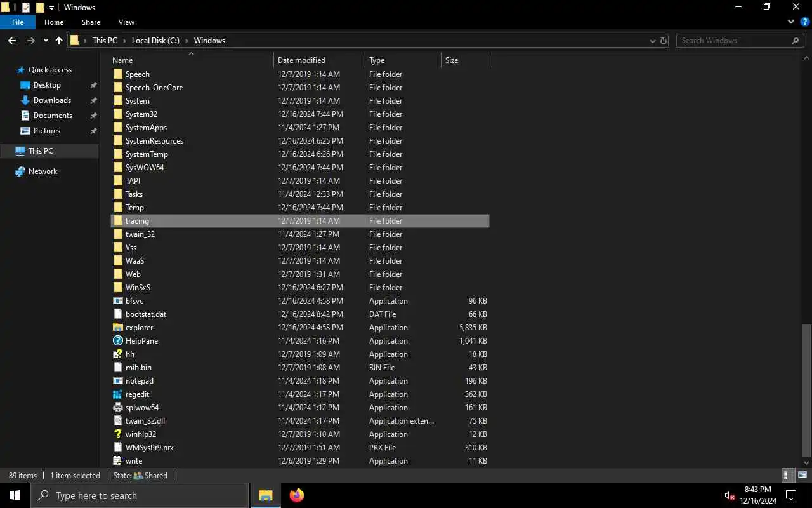Open the Share ribbon tab
Screen dimensions: 812x508
pyautogui.click(x=91, y=22)
